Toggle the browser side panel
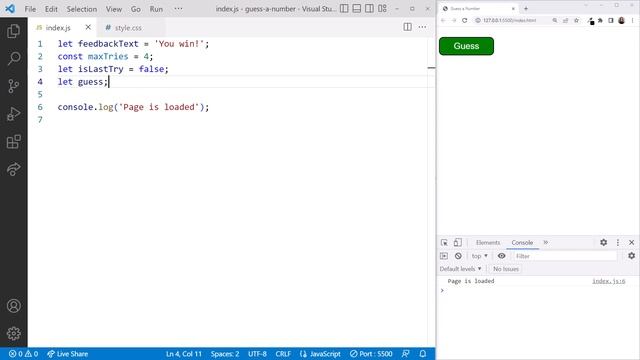 (x=611, y=20)
